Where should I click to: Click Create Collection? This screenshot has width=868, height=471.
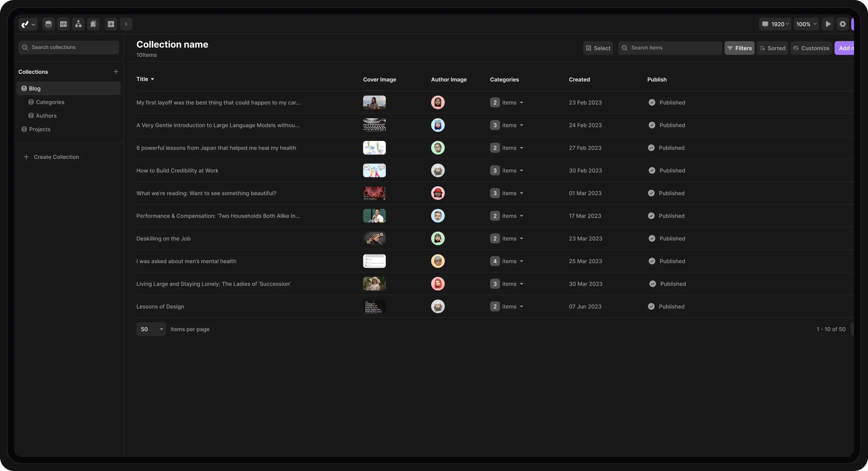pos(51,157)
